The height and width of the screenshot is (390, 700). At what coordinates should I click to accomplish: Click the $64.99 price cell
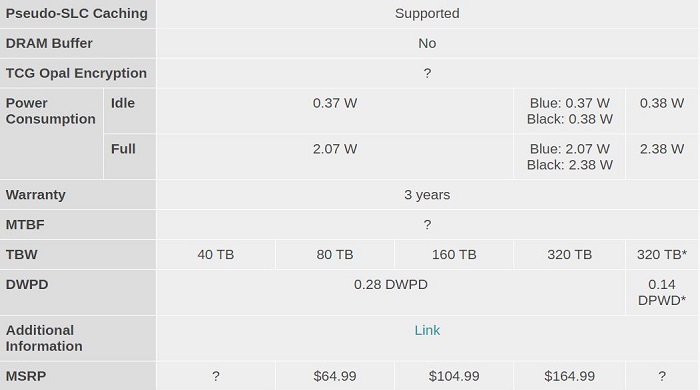[335, 376]
